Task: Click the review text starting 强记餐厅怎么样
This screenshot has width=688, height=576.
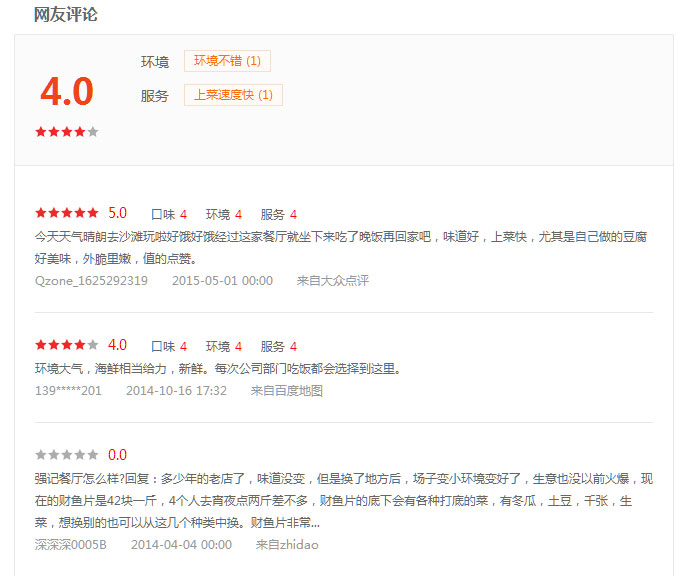Action: click(x=344, y=501)
